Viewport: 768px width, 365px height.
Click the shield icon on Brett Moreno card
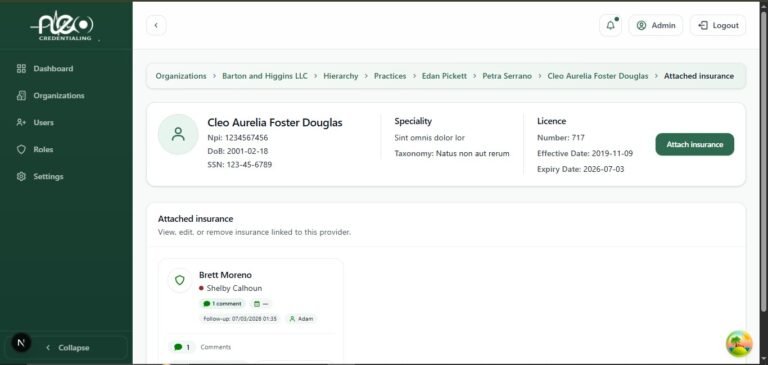[x=180, y=280]
